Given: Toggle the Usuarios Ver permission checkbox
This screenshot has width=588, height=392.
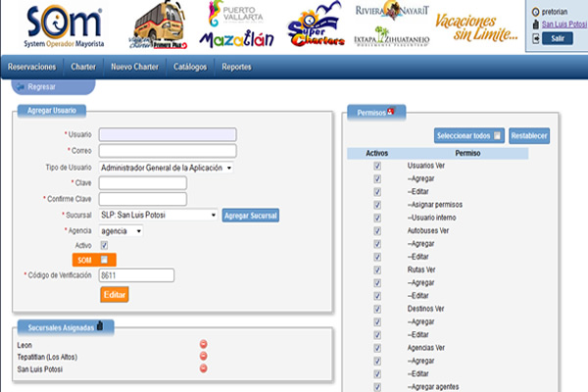Looking at the screenshot, I should tap(377, 167).
